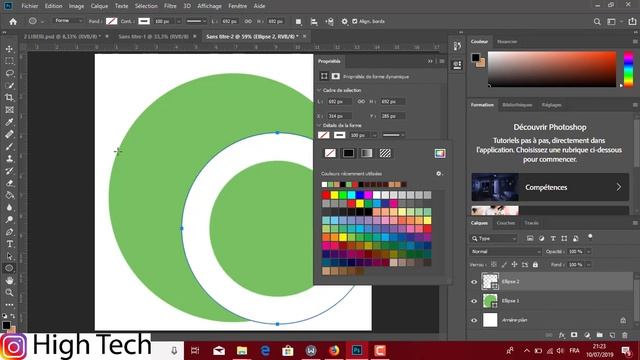Hide the Ellipse 2 layer
This screenshot has width=640, height=360.
[x=474, y=282]
